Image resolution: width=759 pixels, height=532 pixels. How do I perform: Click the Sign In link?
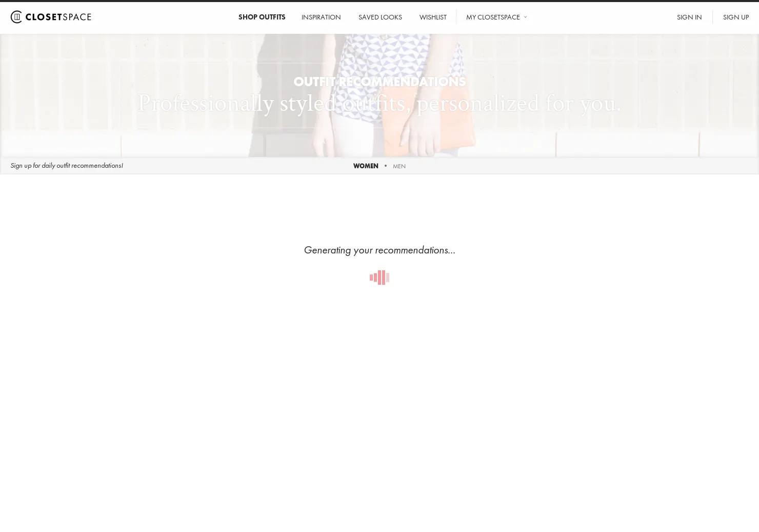[689, 17]
